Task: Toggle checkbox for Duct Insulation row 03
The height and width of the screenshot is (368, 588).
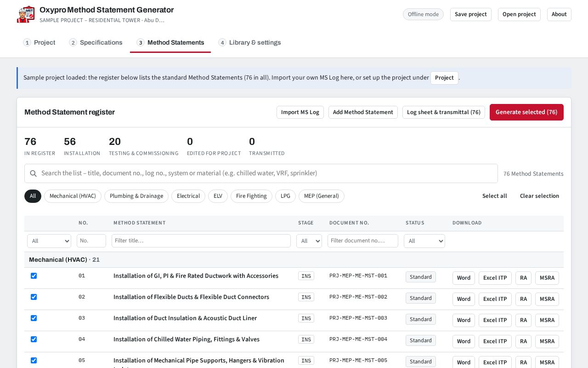Action: [x=34, y=318]
